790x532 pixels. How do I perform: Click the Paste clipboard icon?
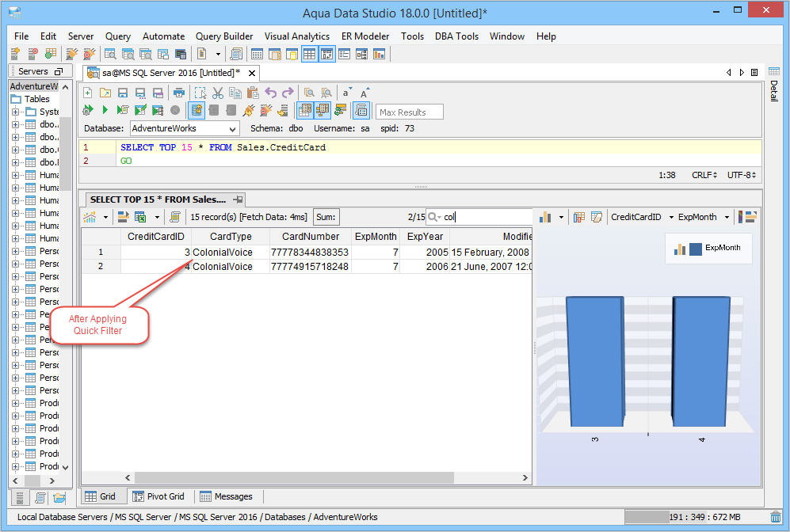253,93
